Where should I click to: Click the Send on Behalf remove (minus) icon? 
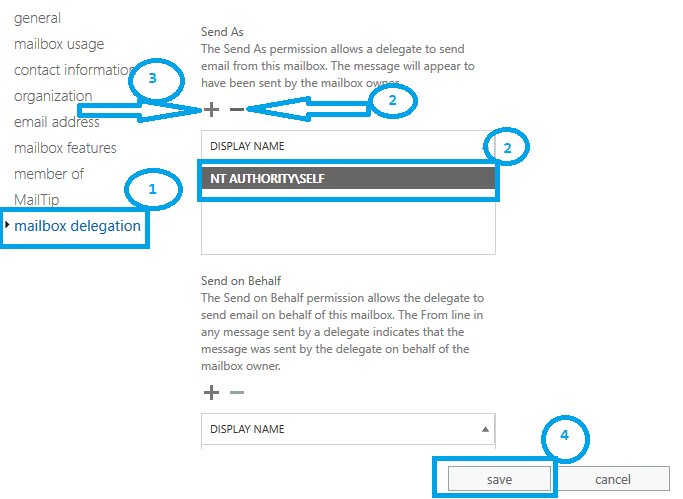pos(237,392)
